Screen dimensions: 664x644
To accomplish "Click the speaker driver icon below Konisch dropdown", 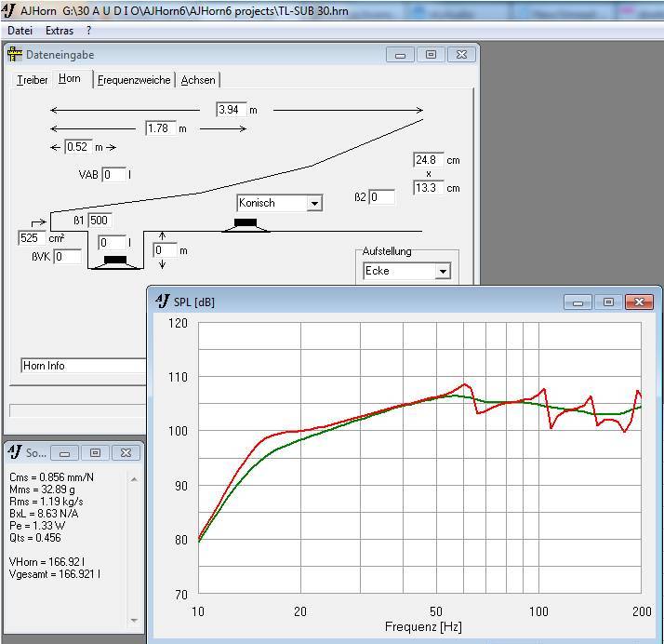I will pyautogui.click(x=246, y=224).
